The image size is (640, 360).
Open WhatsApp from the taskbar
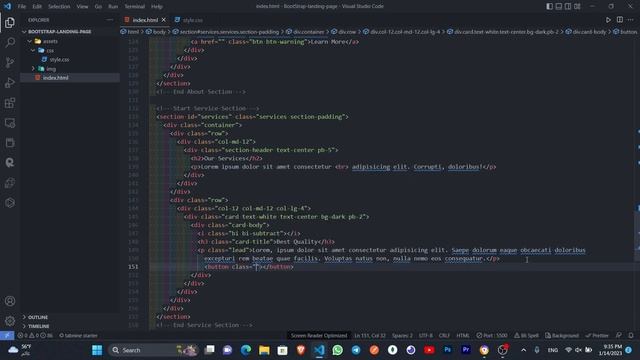click(338, 350)
